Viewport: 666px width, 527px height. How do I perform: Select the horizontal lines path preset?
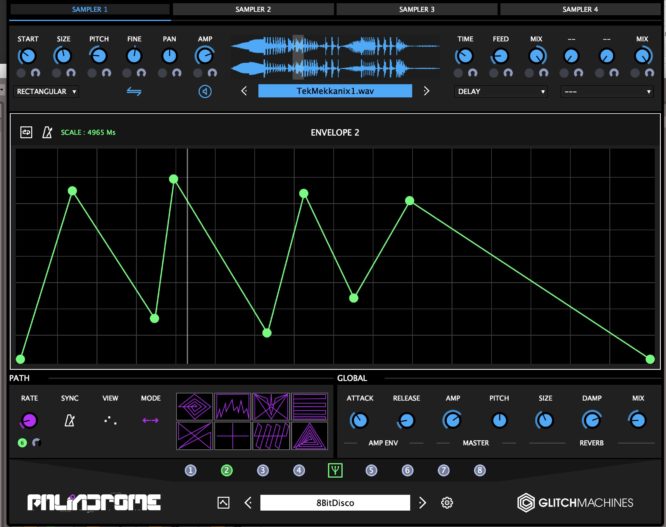click(310, 407)
